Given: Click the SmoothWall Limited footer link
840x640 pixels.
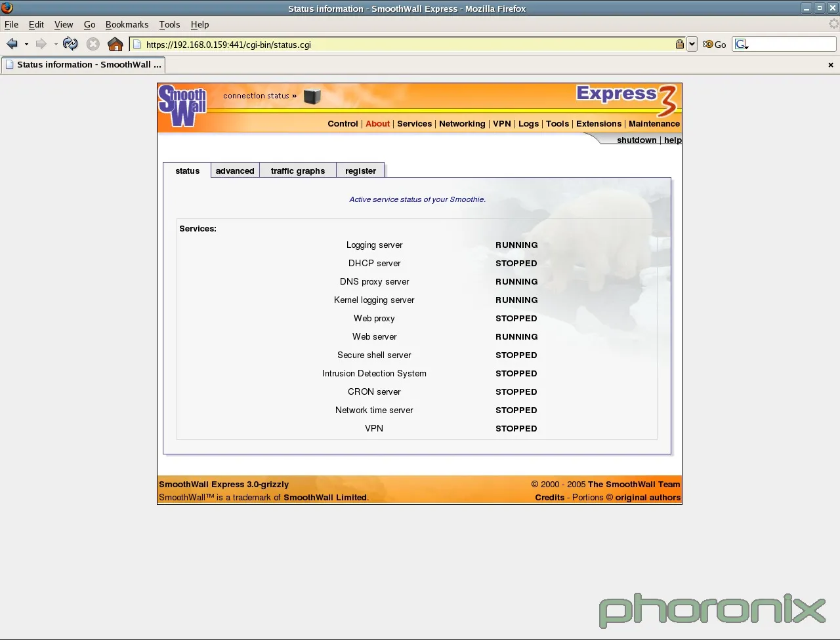Looking at the screenshot, I should pyautogui.click(x=325, y=497).
